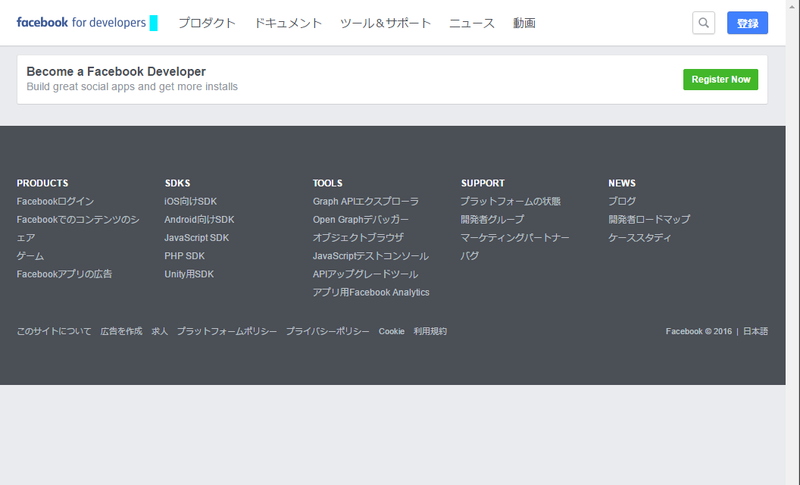Open the iOS向けSDK link
The height and width of the screenshot is (485, 800).
(x=190, y=201)
